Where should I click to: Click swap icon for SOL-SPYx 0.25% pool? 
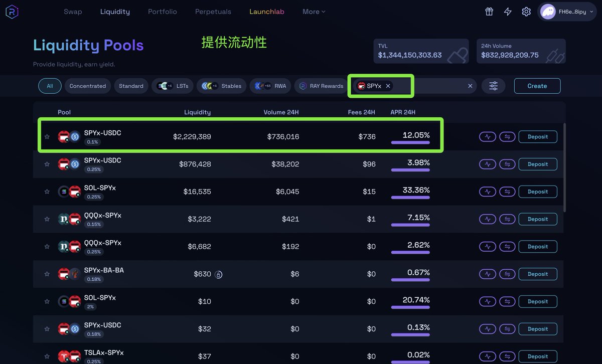tap(507, 192)
